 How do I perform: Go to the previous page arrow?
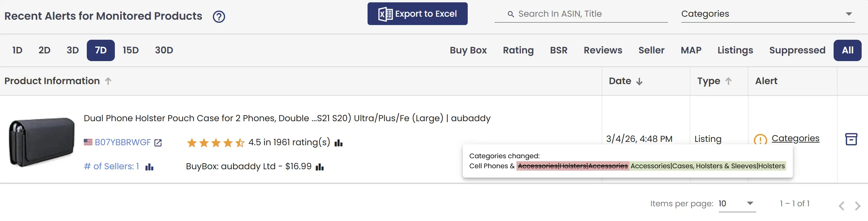point(841,206)
